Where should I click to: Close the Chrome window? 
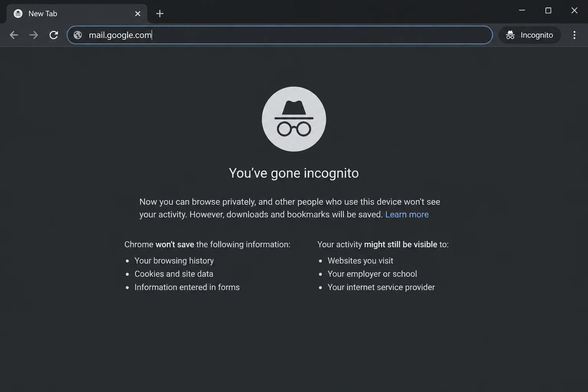coord(574,10)
